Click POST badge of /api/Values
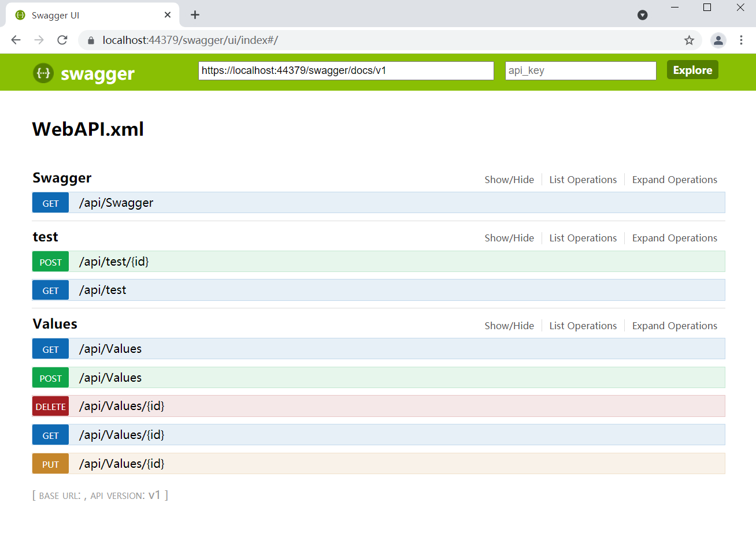The image size is (756, 544). [x=51, y=378]
